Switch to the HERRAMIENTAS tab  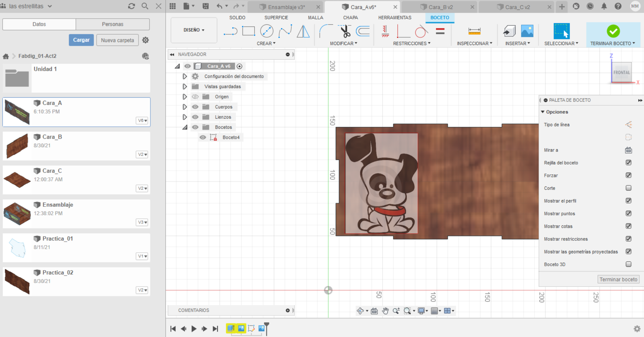pyautogui.click(x=395, y=18)
